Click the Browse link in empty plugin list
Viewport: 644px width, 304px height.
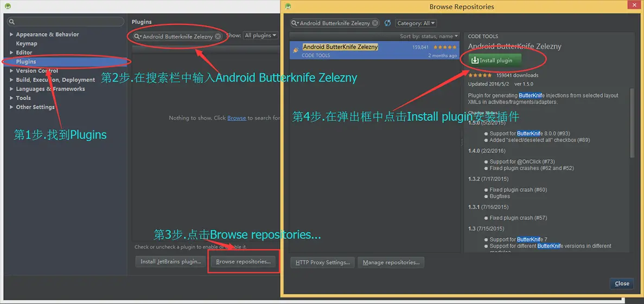[x=237, y=118]
